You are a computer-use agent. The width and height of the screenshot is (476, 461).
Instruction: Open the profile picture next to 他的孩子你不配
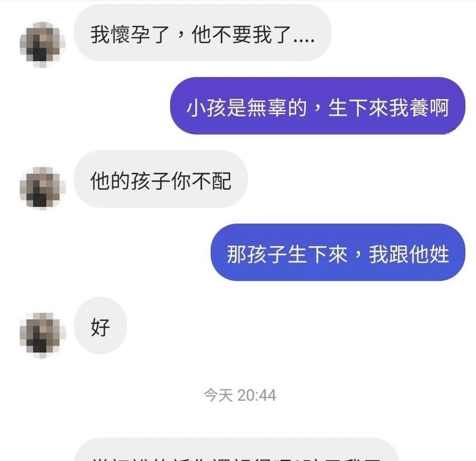pos(42,188)
